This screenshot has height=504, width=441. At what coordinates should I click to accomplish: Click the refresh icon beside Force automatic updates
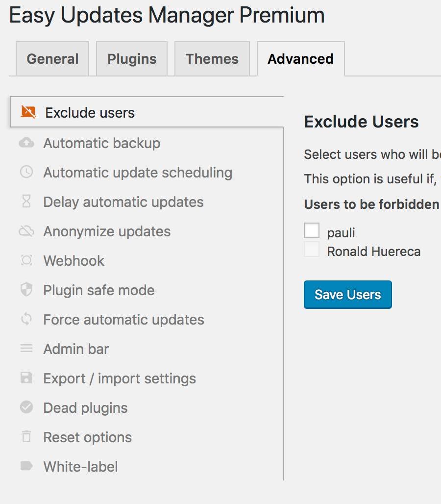pyautogui.click(x=26, y=320)
